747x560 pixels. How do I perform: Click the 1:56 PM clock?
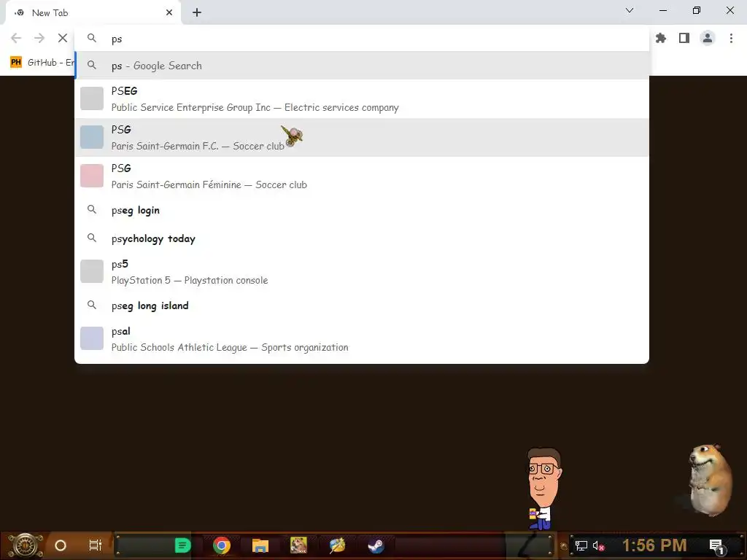654,545
